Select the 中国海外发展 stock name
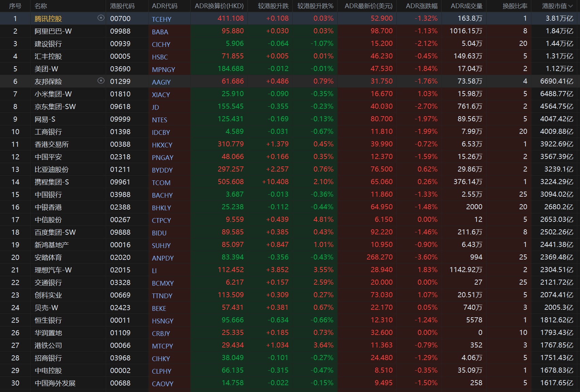 pyautogui.click(x=55, y=383)
